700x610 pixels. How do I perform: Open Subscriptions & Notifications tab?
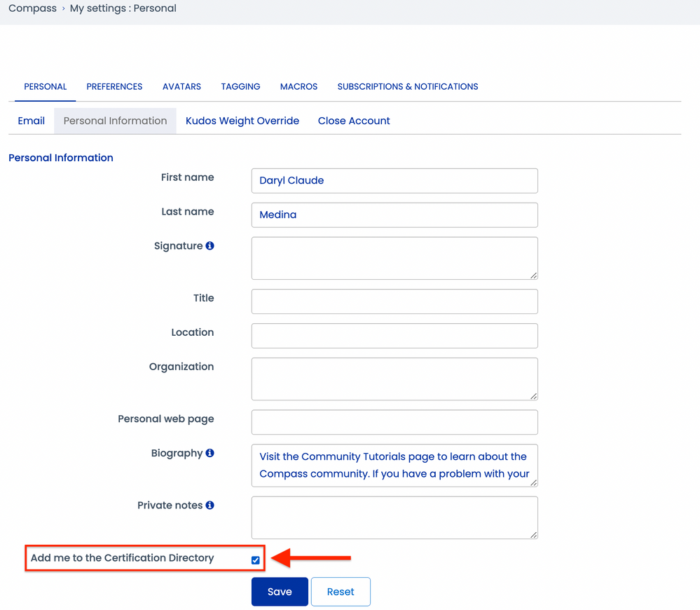pyautogui.click(x=407, y=87)
